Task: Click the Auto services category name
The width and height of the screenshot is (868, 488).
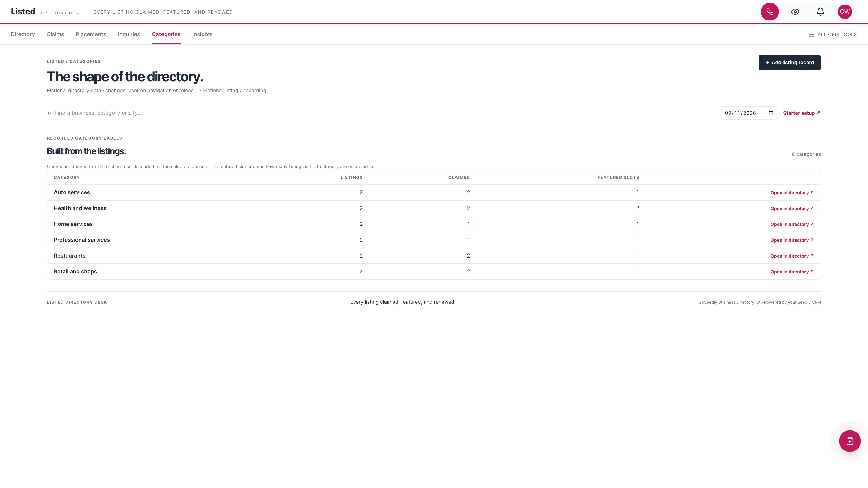Action: click(x=72, y=193)
